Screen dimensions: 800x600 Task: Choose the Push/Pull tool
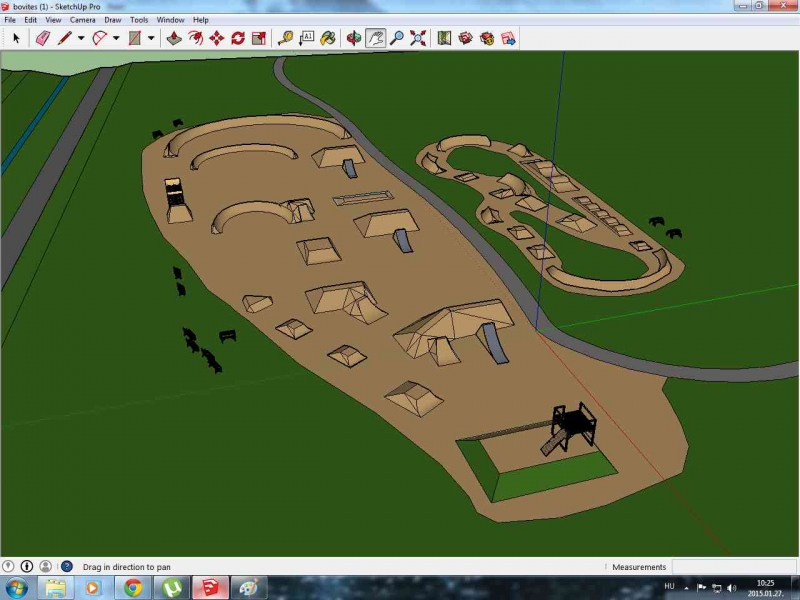(x=174, y=38)
